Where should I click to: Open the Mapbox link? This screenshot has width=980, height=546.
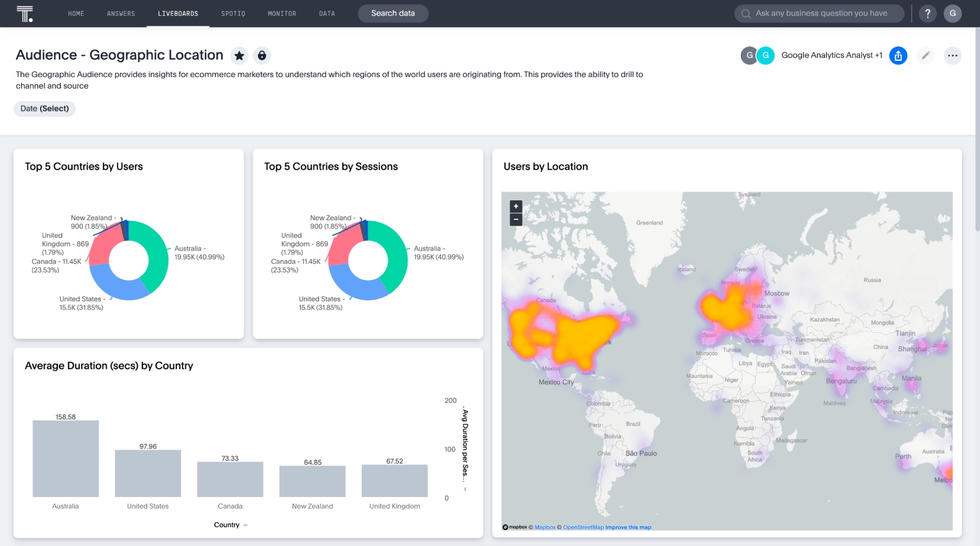(x=545, y=527)
